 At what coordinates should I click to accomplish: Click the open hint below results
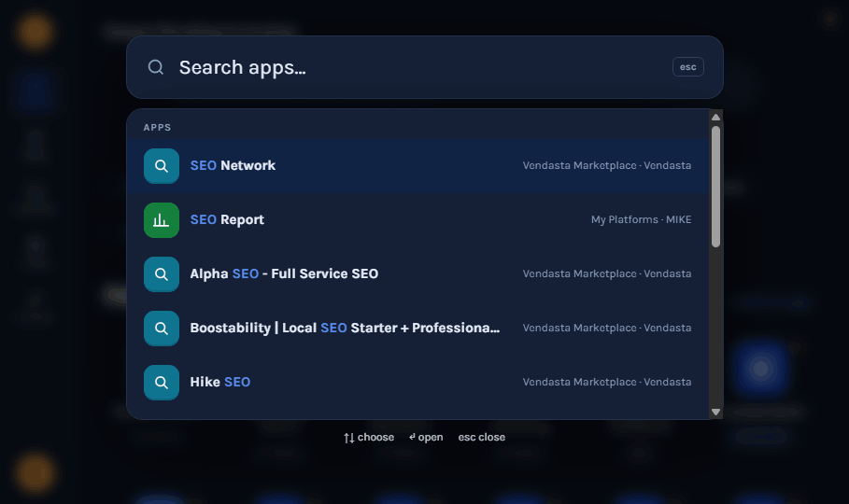coord(426,438)
